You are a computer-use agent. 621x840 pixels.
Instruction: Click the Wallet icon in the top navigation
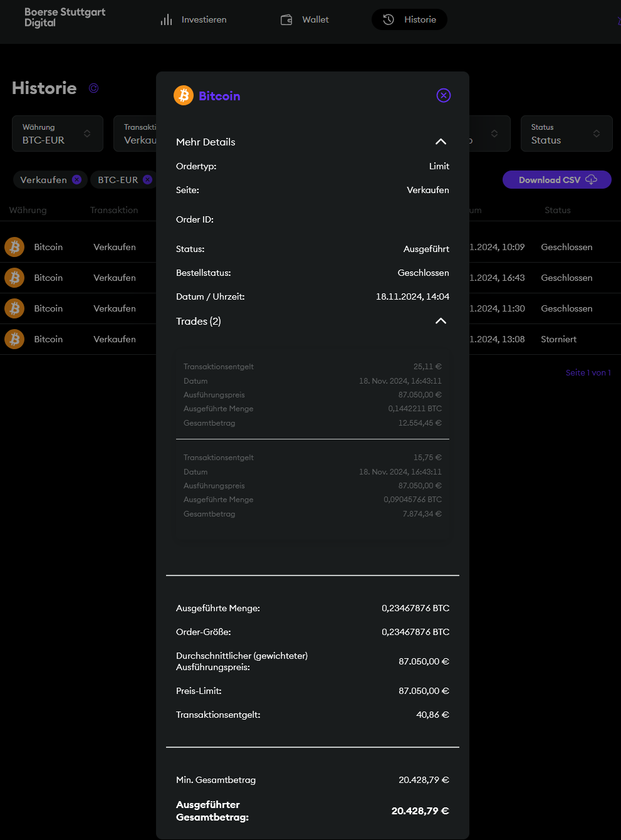point(286,19)
